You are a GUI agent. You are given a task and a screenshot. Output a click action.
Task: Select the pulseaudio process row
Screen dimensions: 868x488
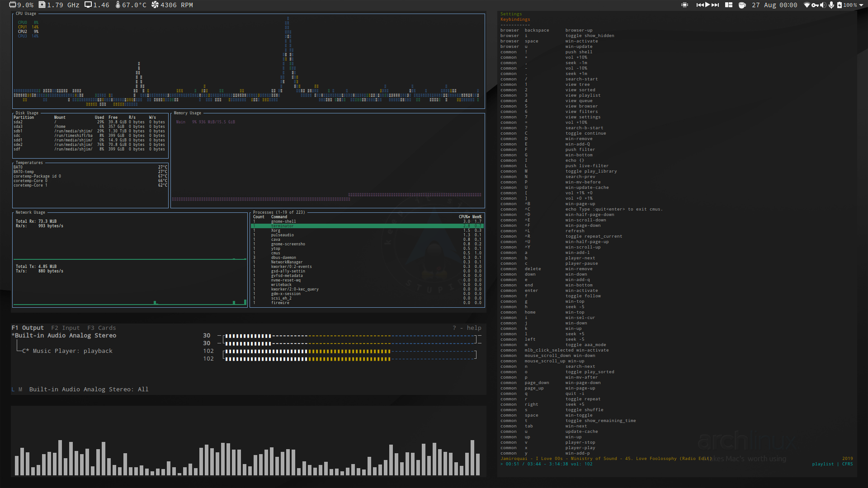point(367,235)
